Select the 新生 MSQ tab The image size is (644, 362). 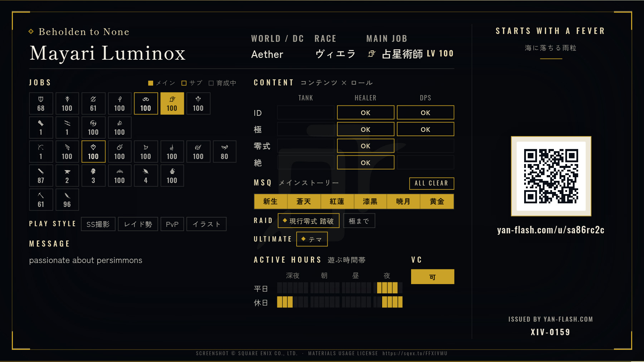pos(270,202)
